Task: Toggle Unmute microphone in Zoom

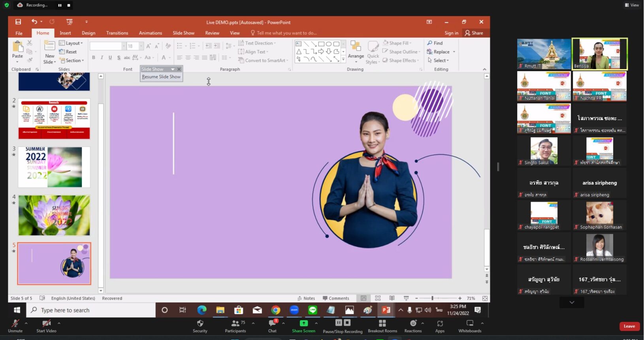Action: coord(15,326)
